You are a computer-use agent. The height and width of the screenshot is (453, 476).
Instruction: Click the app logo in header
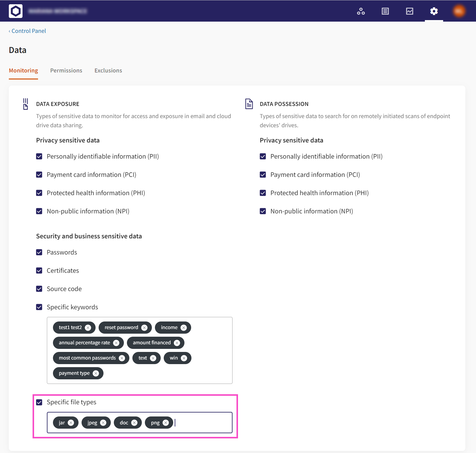point(16,11)
